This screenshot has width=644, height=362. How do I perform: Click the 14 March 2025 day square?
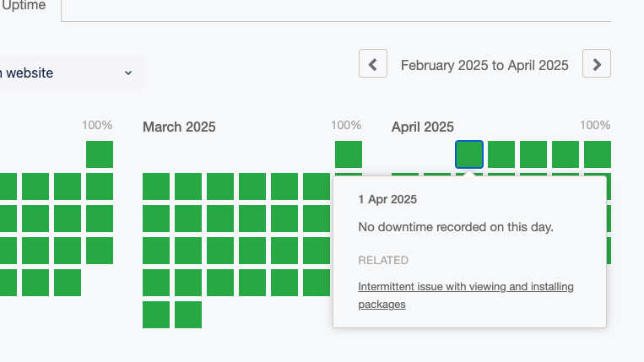click(x=317, y=219)
